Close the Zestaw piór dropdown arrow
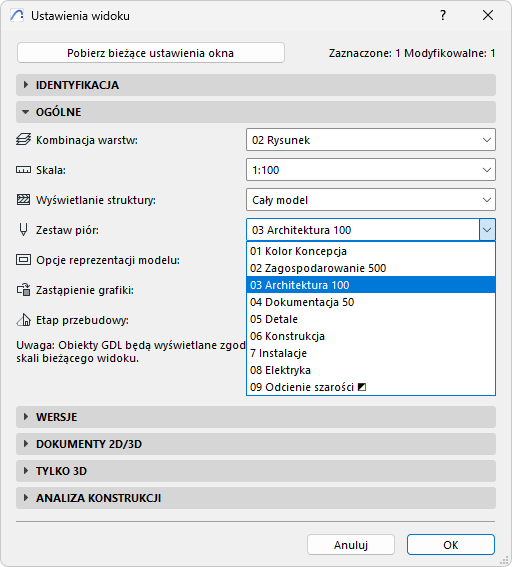 [487, 230]
